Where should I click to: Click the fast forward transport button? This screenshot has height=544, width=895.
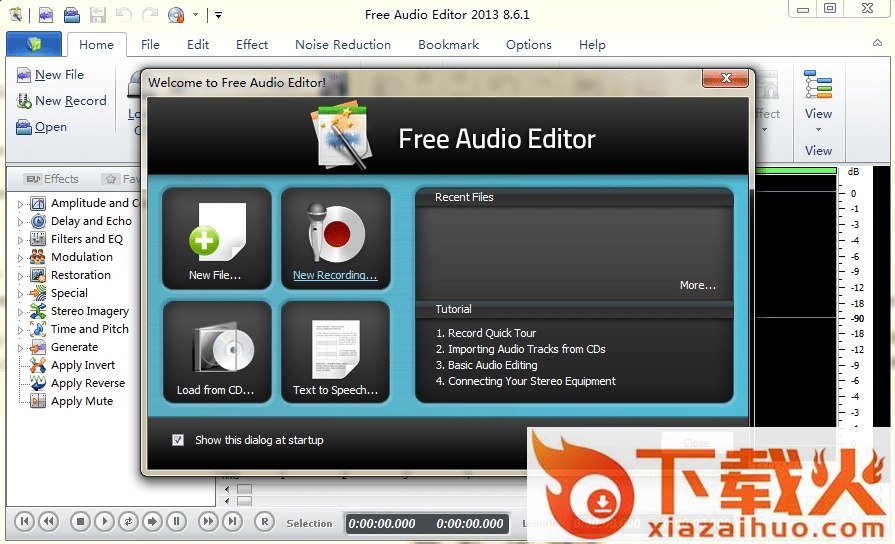(208, 521)
